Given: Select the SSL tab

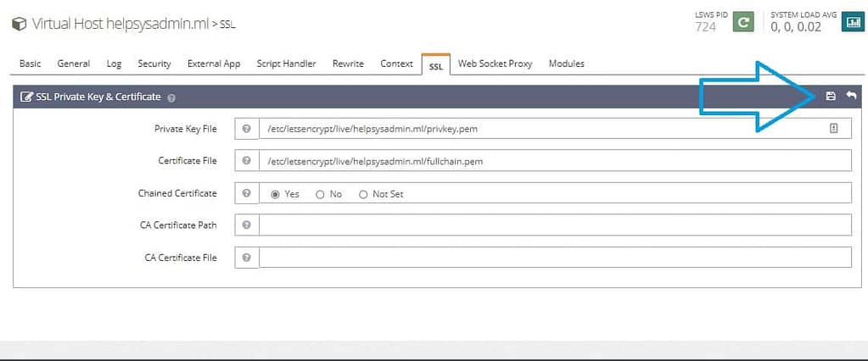Looking at the screenshot, I should tap(435, 64).
